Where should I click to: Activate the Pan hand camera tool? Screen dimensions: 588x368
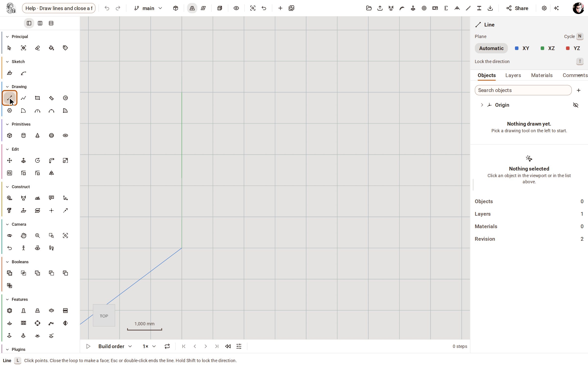coord(23,236)
